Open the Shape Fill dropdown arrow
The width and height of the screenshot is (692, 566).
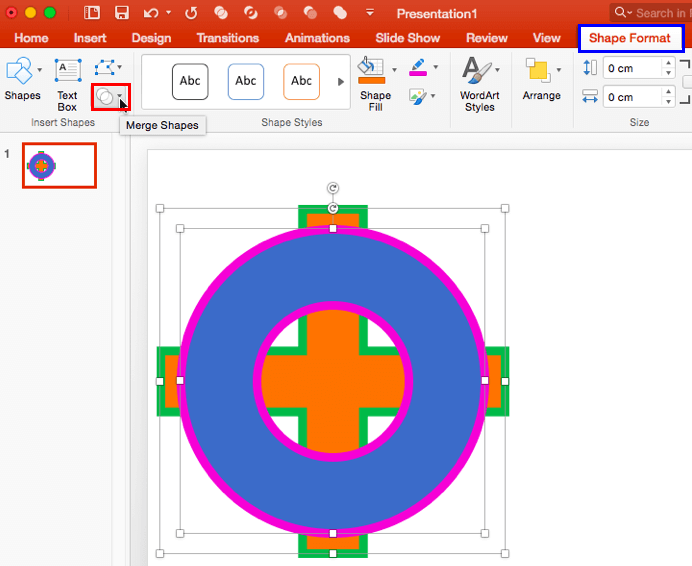click(x=395, y=70)
